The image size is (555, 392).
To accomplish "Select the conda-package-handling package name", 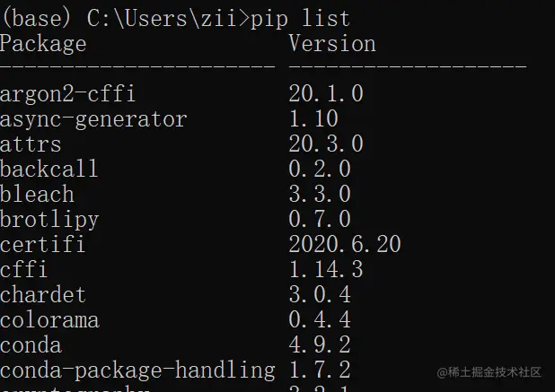I will (137, 370).
